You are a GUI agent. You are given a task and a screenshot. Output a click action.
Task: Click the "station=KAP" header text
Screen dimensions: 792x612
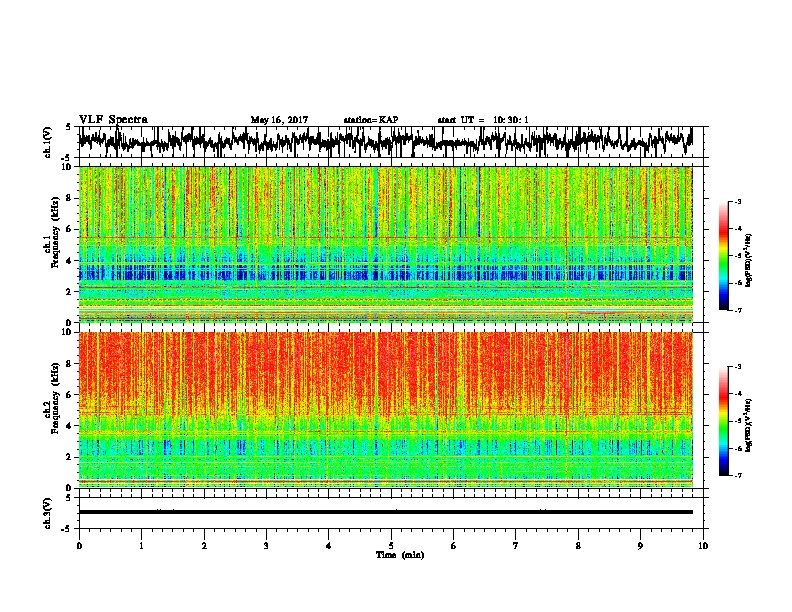[371, 120]
